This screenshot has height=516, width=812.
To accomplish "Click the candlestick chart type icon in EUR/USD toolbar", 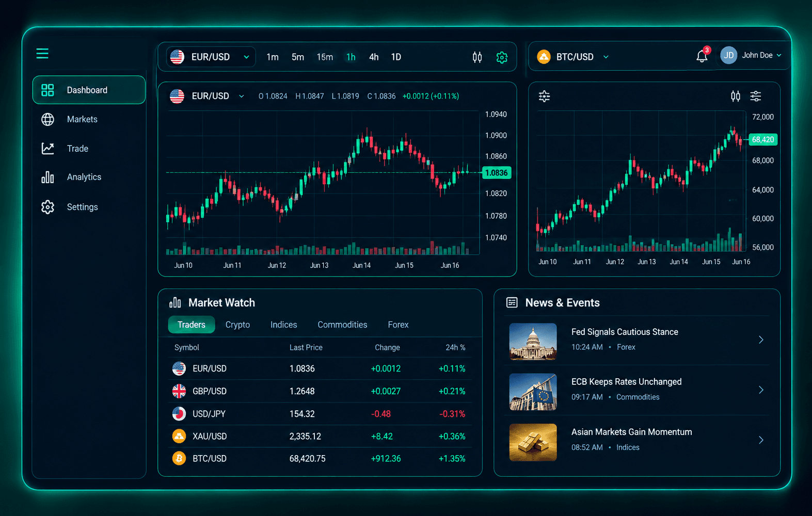I will [477, 57].
